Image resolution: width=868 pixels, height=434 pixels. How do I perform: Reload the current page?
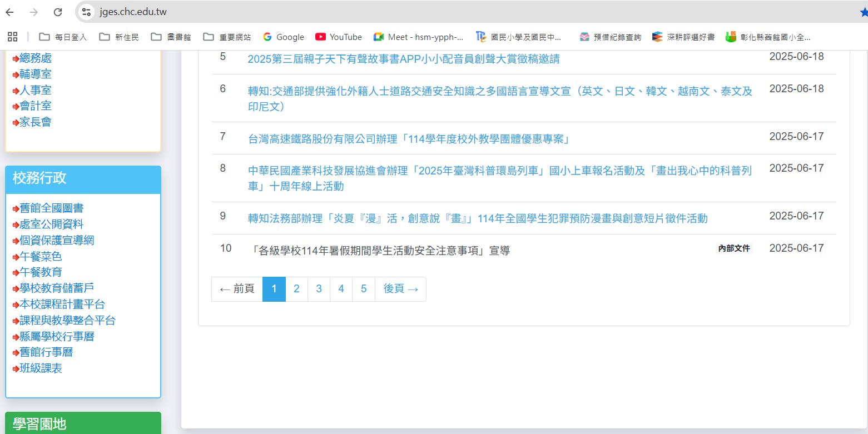(x=58, y=12)
